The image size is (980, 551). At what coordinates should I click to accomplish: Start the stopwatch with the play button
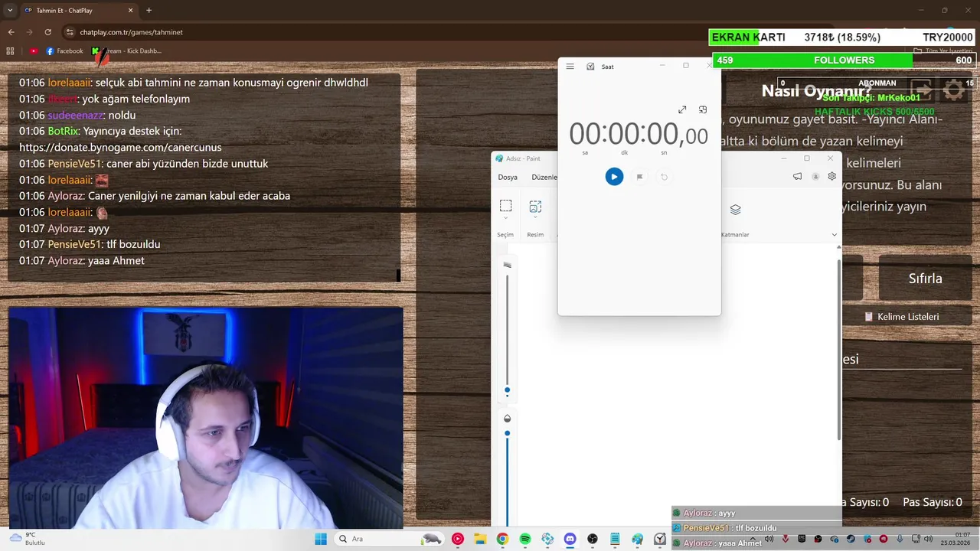coord(614,177)
